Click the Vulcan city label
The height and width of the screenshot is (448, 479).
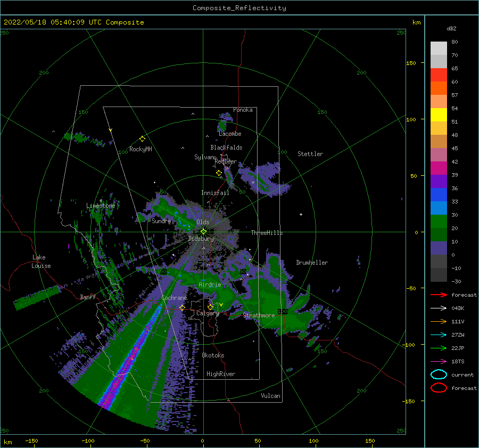(270, 396)
